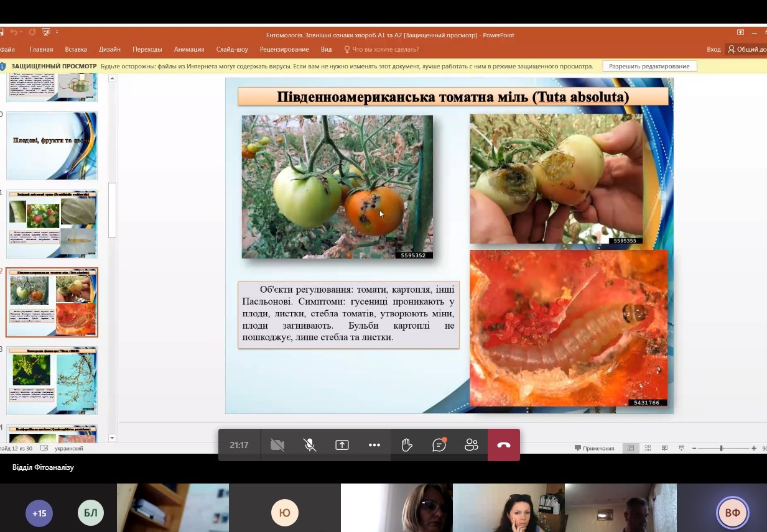The width and height of the screenshot is (767, 532).
Task: Click the slide title 'Південноамериканська томатна міль'
Action: pos(453,96)
